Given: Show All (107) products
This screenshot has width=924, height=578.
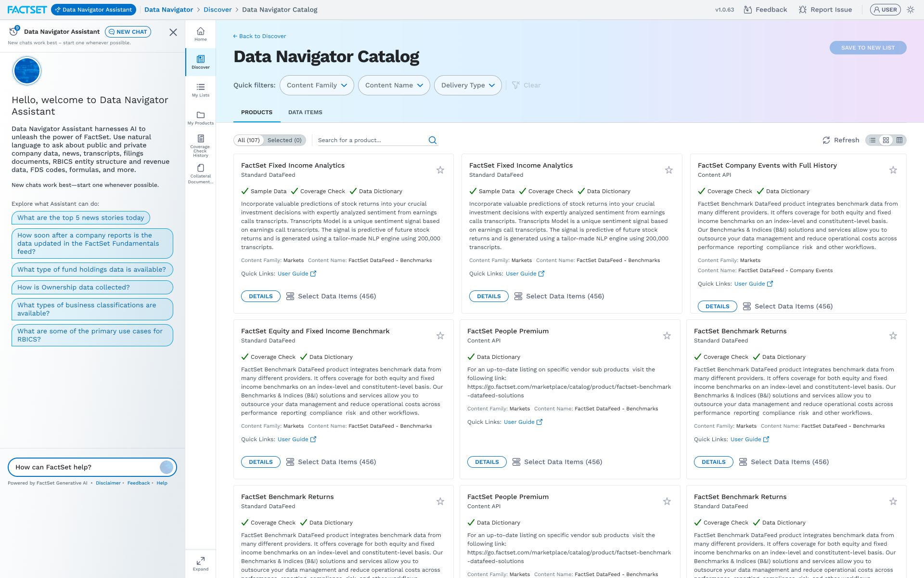Looking at the screenshot, I should tap(249, 140).
